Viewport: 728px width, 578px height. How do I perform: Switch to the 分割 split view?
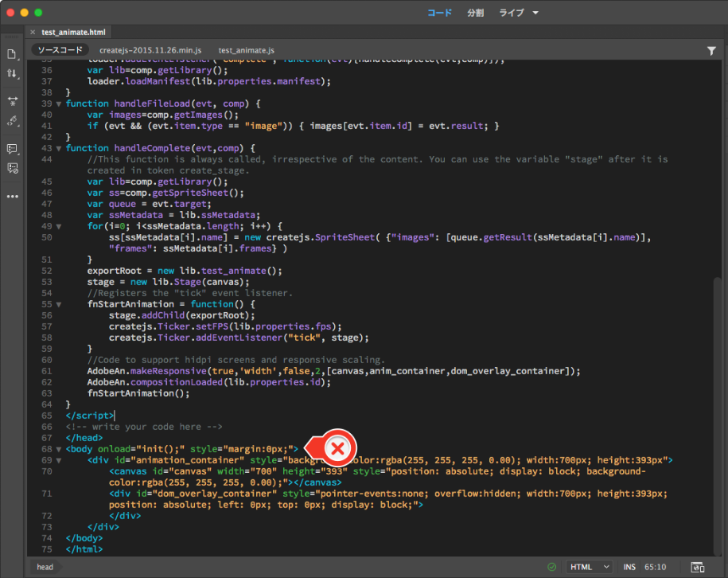coord(475,13)
